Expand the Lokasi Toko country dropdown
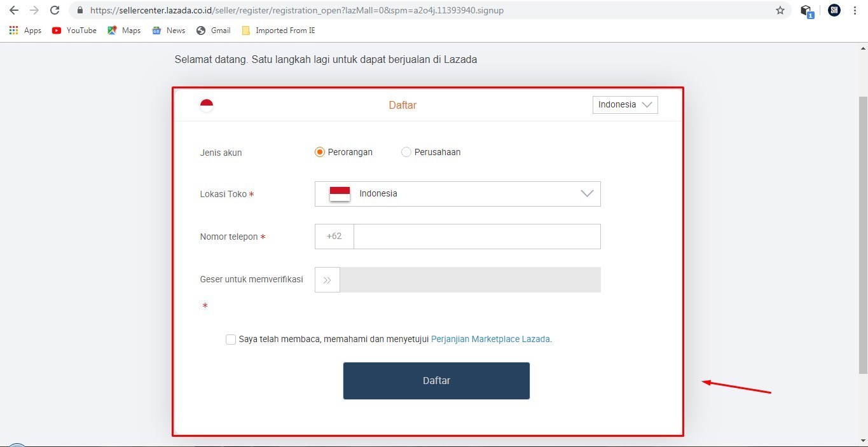Image resolution: width=868 pixels, height=447 pixels. point(458,194)
